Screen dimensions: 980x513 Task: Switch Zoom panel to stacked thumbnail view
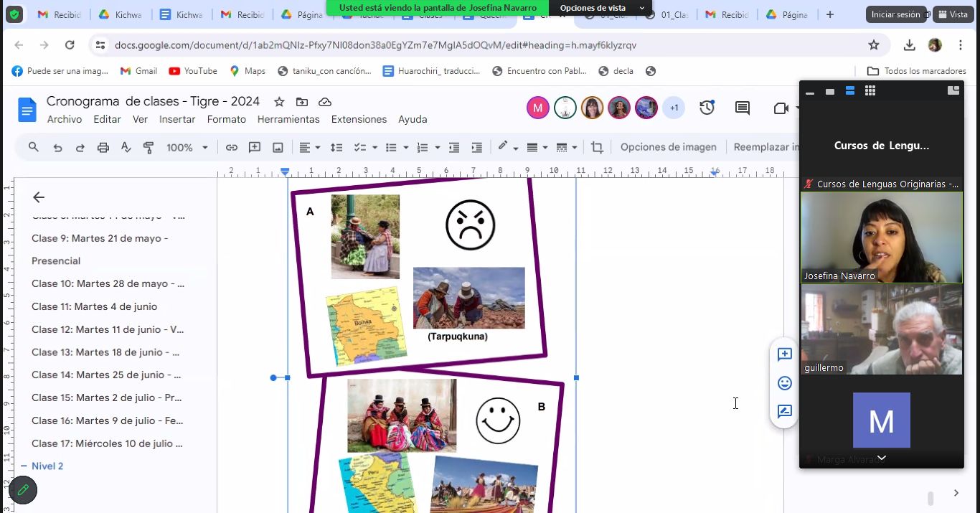[850, 91]
